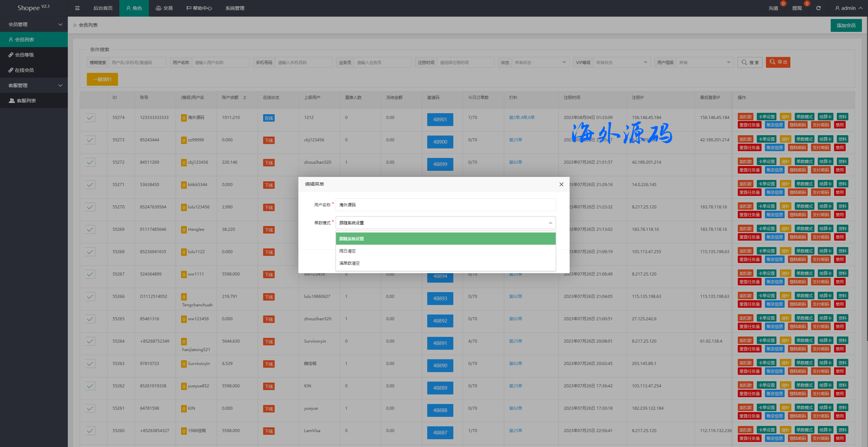Close the 编辑菜单 dialog

(561, 184)
